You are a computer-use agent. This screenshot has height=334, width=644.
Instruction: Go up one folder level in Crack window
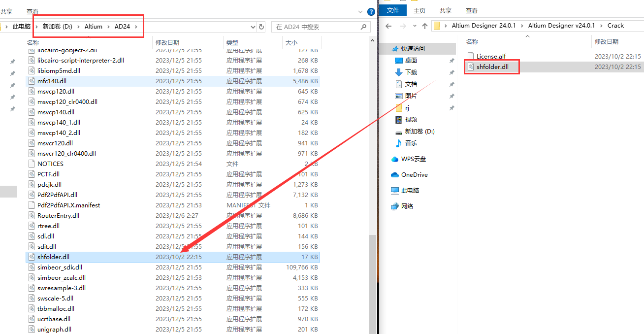pyautogui.click(x=424, y=26)
